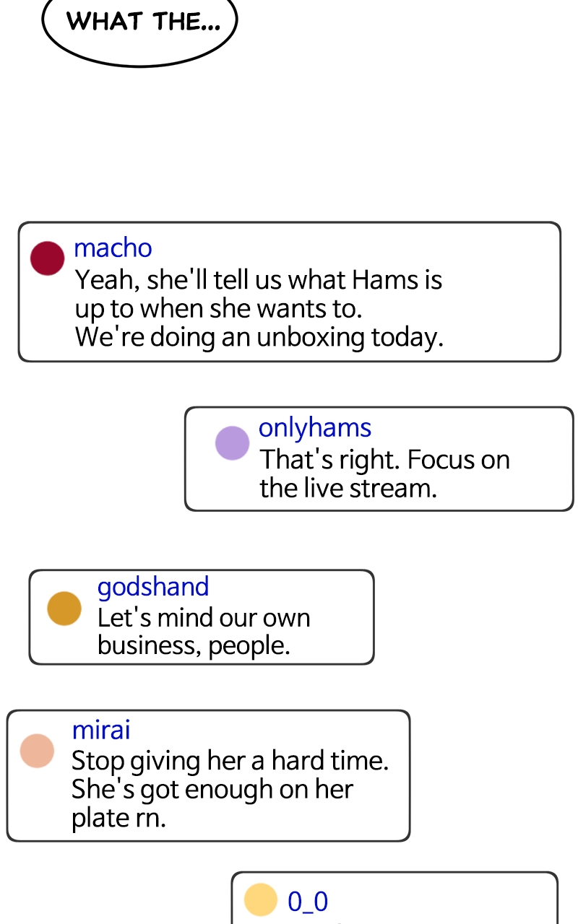578x924 pixels.
Task: Open the 0_0 username link
Action: 308,901
